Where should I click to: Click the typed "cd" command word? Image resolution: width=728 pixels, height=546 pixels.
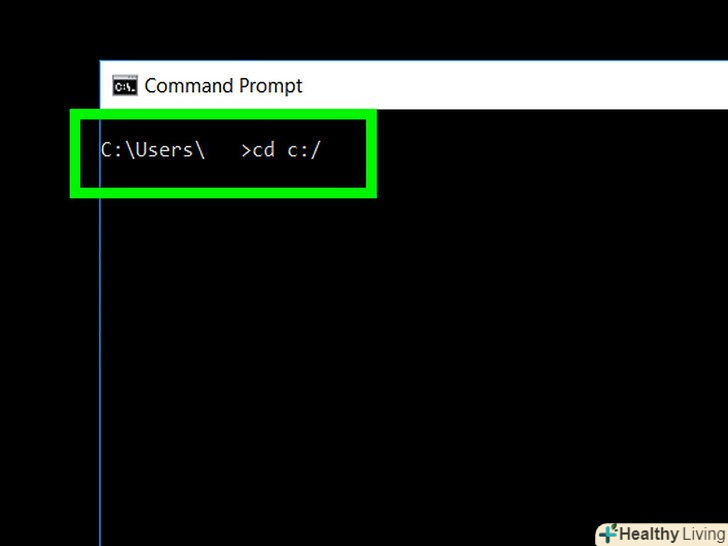click(x=264, y=150)
